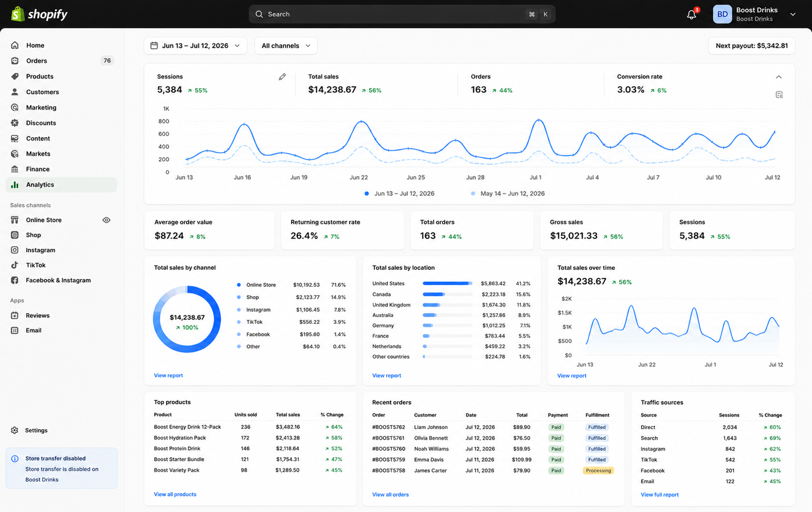The width and height of the screenshot is (812, 512).
Task: View report for sales over time
Action: pyautogui.click(x=572, y=376)
